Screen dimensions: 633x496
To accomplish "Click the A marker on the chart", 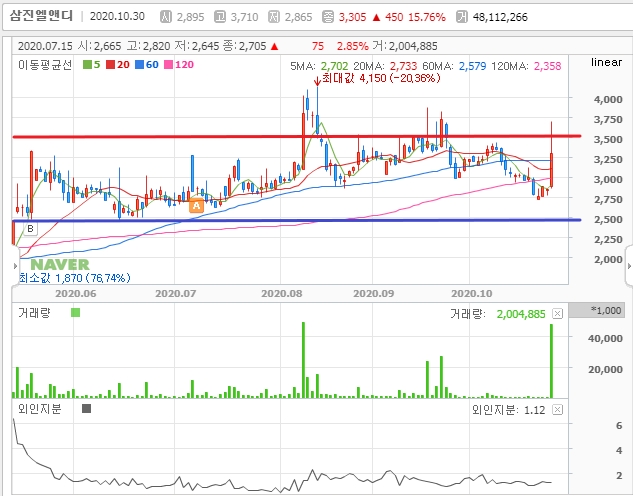I will pyautogui.click(x=197, y=206).
